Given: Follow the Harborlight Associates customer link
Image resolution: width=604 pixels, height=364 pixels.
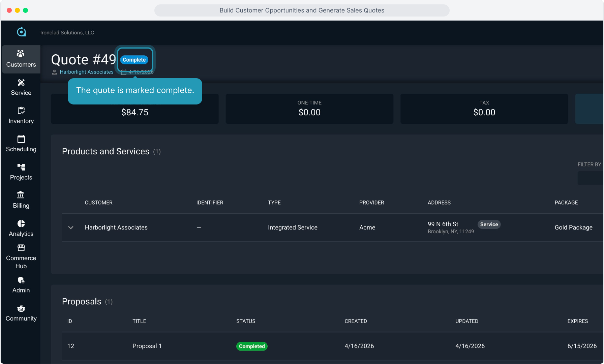Looking at the screenshot, I should point(86,72).
